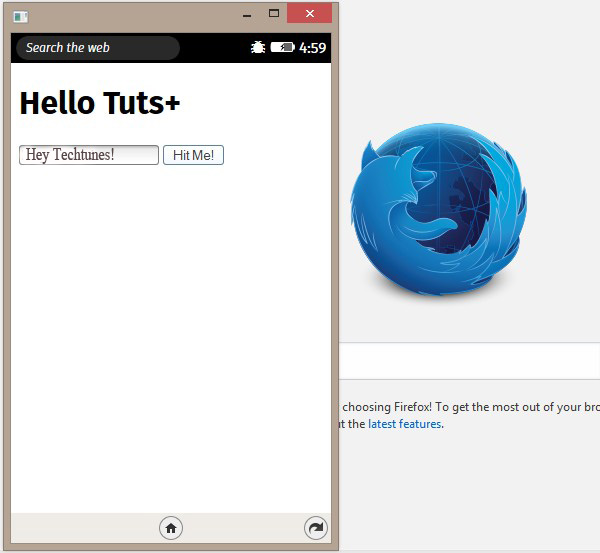Screen dimensions: 600x553
Task: Click the Firefox Developer Edition logo
Action: (x=439, y=209)
